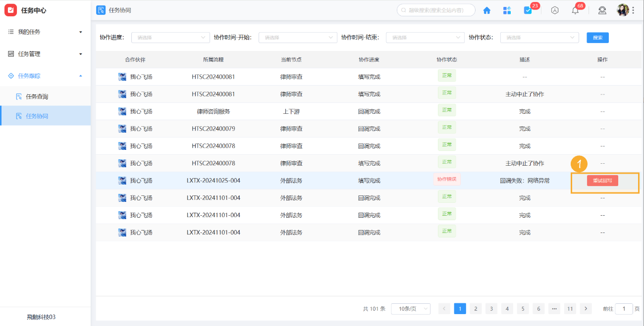Open the 10条/页 page size selector

[x=411, y=308]
